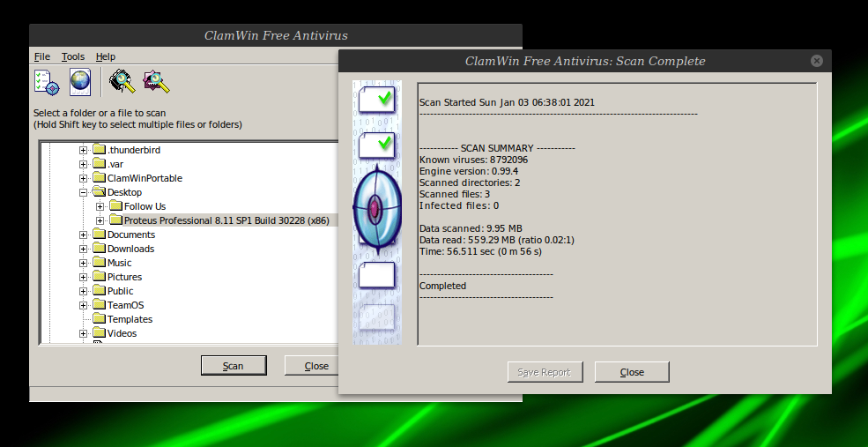Click the main ClamWin Free Antivirus title bar
Image resolution: width=868 pixels, height=447 pixels.
coord(276,35)
